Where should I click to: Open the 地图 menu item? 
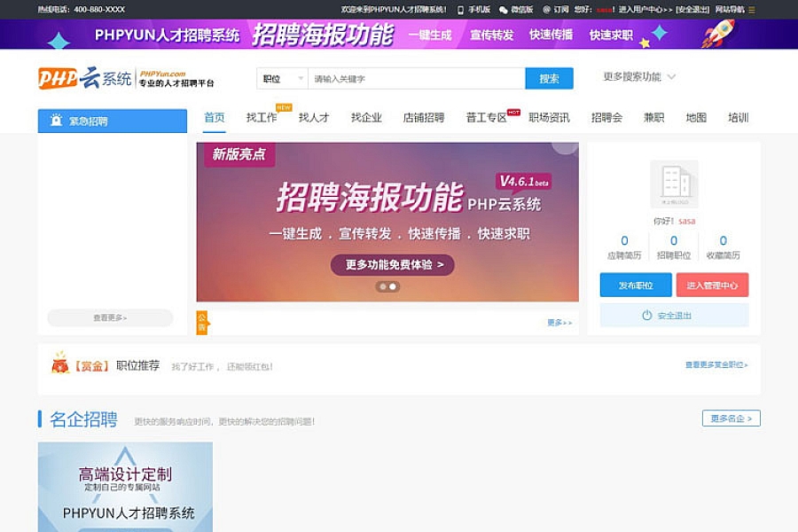click(696, 118)
